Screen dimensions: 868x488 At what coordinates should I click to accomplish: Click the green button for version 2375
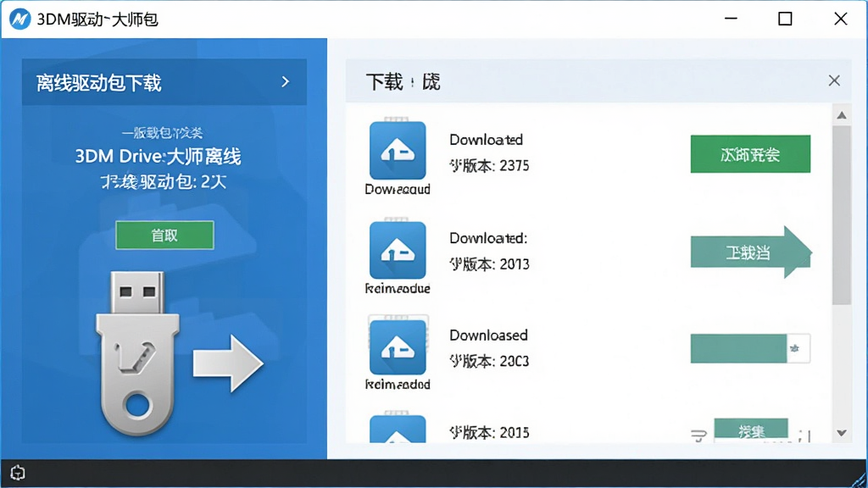click(750, 154)
